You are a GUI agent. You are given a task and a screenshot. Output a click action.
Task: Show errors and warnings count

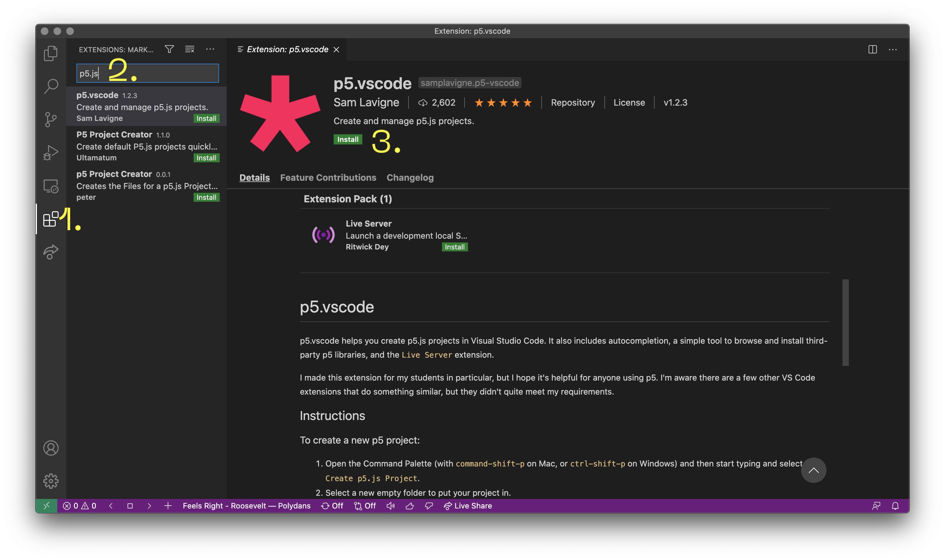tap(79, 506)
